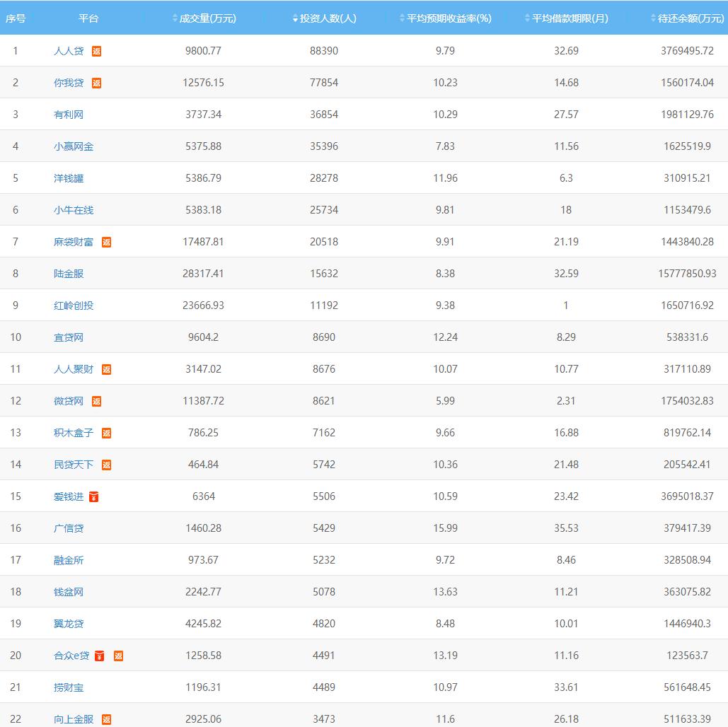This screenshot has width=728, height=727.
Task: Click the 返 badge next to 微贷网
Action: click(96, 401)
